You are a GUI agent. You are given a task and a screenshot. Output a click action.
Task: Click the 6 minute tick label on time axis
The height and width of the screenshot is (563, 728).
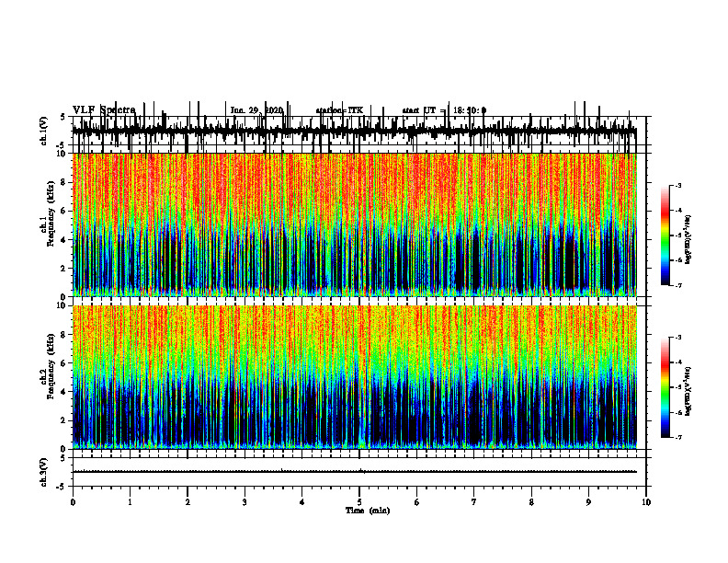(416, 502)
